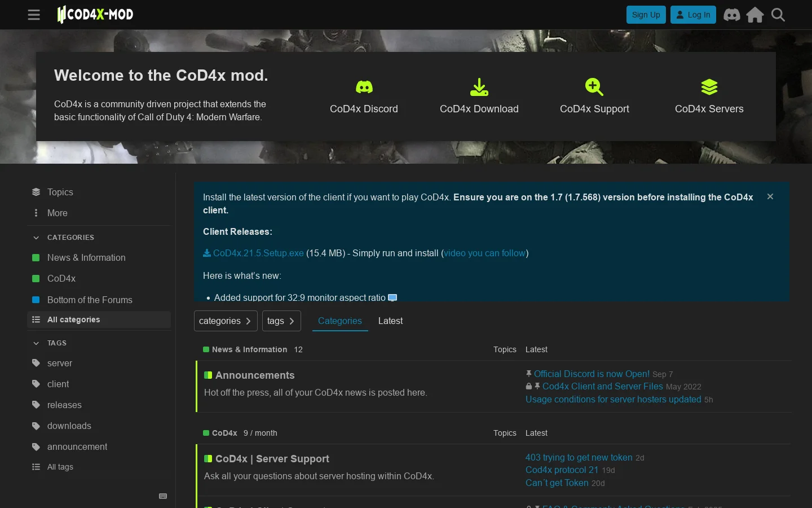Open CoD4x Discord green icon
The image size is (812, 508).
click(x=364, y=87)
